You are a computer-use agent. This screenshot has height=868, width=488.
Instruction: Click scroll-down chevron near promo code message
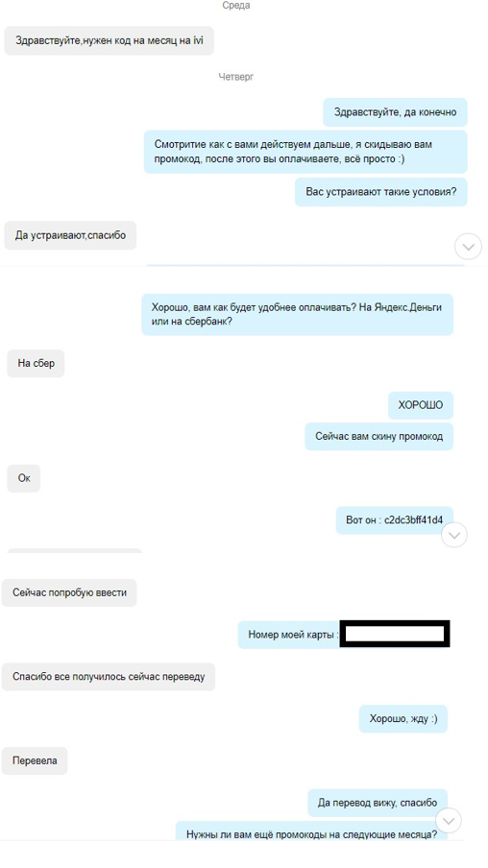coord(454,535)
